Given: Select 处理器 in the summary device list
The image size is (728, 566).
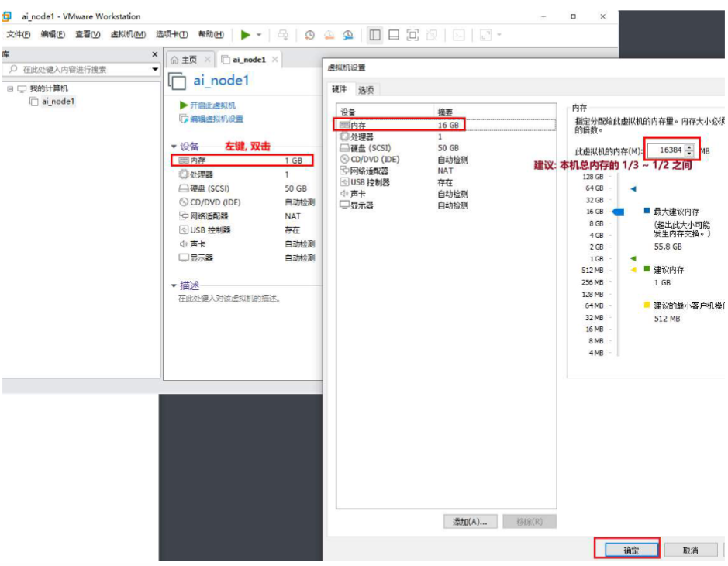Looking at the screenshot, I should pyautogui.click(x=247, y=174).
